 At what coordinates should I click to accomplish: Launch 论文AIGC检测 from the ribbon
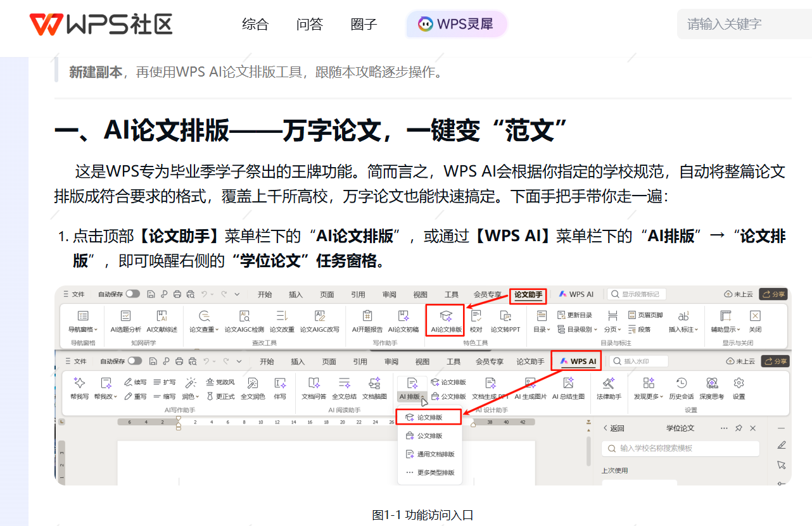pos(244,321)
